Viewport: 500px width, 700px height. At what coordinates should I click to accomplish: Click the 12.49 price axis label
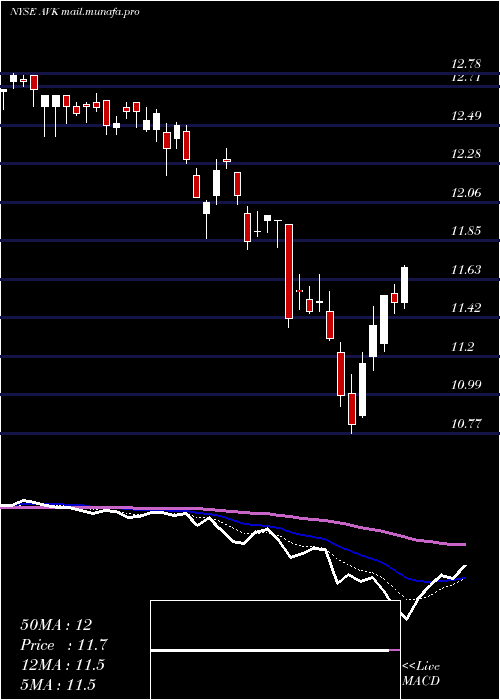466,116
